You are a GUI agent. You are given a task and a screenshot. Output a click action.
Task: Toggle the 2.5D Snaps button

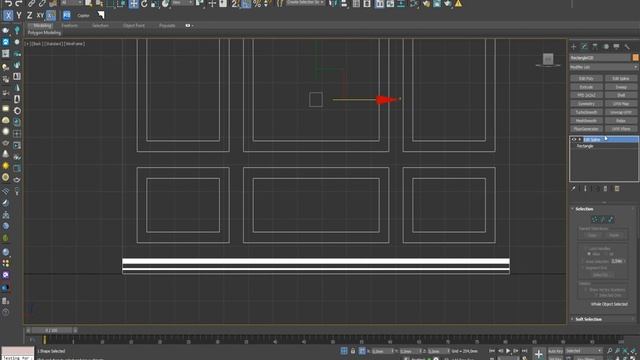[235, 4]
